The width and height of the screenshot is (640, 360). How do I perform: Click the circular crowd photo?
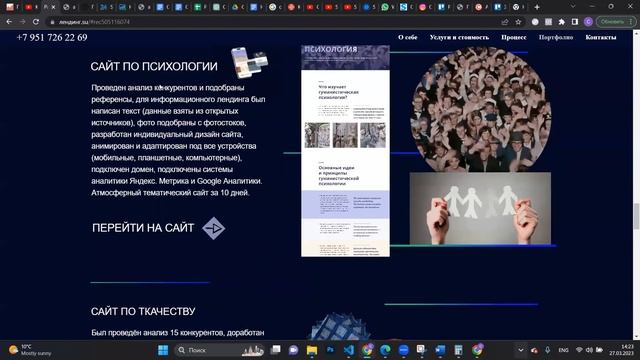pos(480,109)
